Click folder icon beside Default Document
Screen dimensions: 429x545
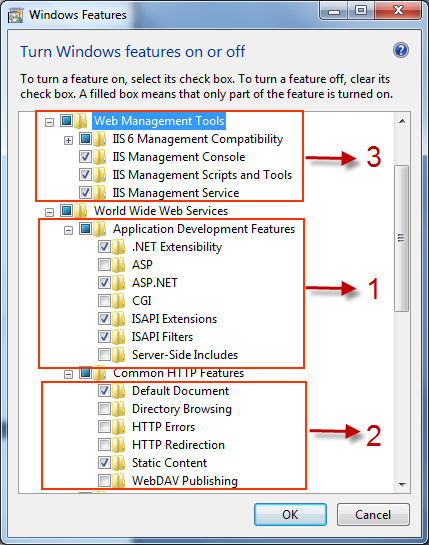(x=119, y=391)
